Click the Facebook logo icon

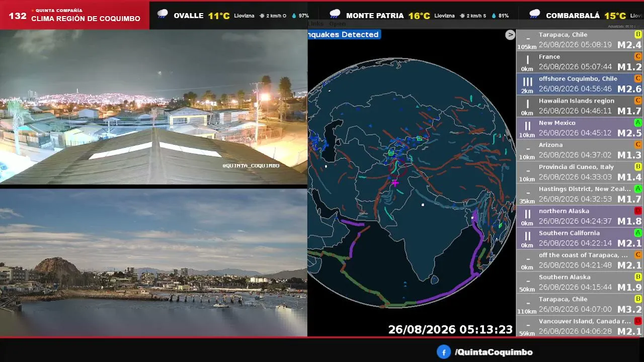(443, 352)
